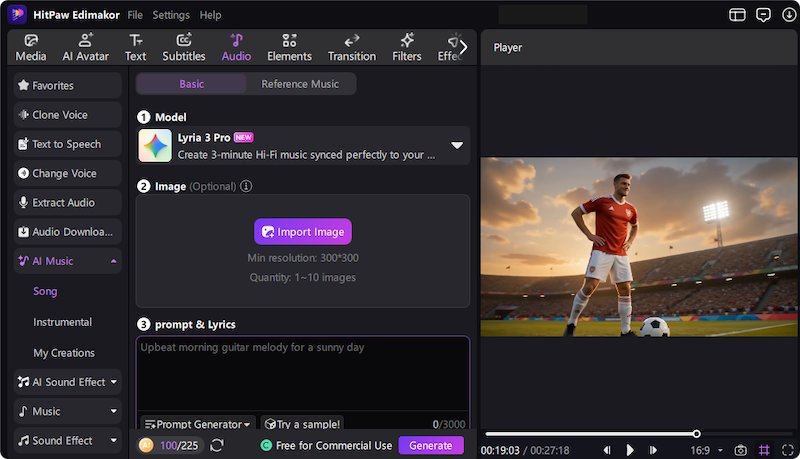Step forward to the next frame
The height and width of the screenshot is (459, 800).
point(653,450)
